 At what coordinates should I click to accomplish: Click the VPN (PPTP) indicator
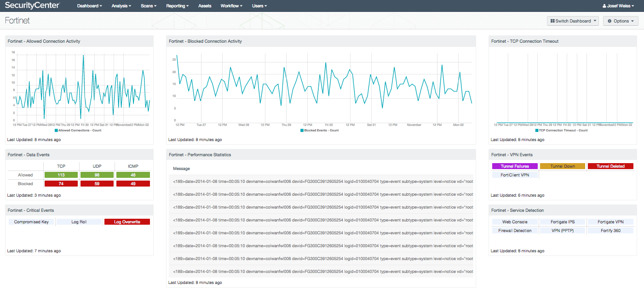(x=563, y=231)
